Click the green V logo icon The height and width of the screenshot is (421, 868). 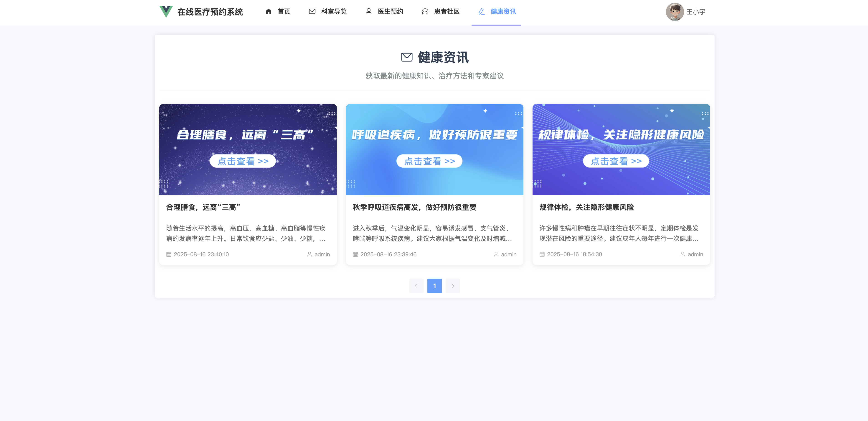[166, 12]
